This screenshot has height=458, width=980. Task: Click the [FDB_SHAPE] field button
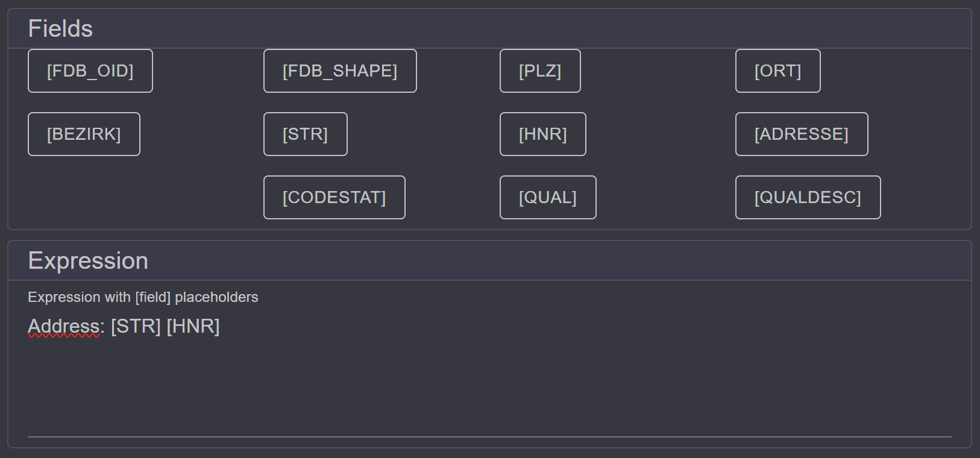340,71
